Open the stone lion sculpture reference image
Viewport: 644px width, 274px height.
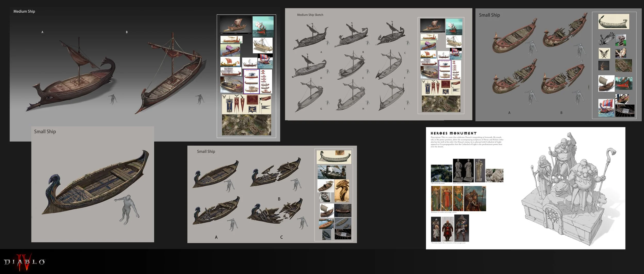tap(494, 176)
